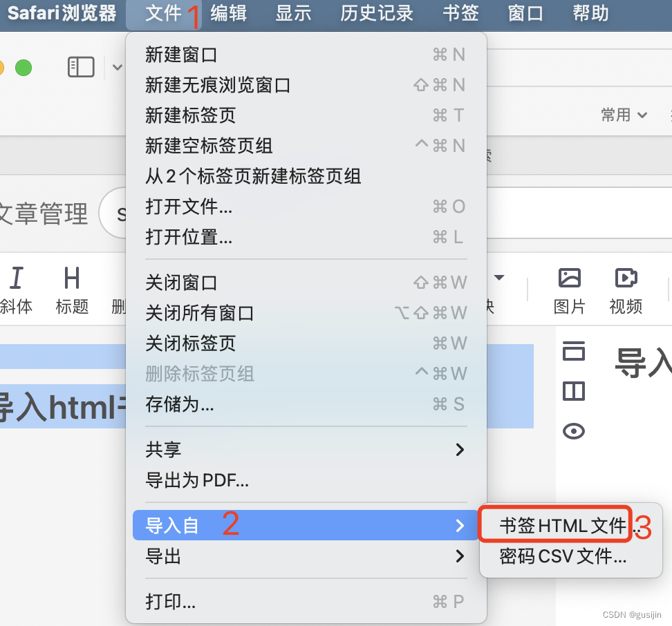Image resolution: width=672 pixels, height=626 pixels.
Task: Switch to the split-column layout icon
Action: [573, 391]
